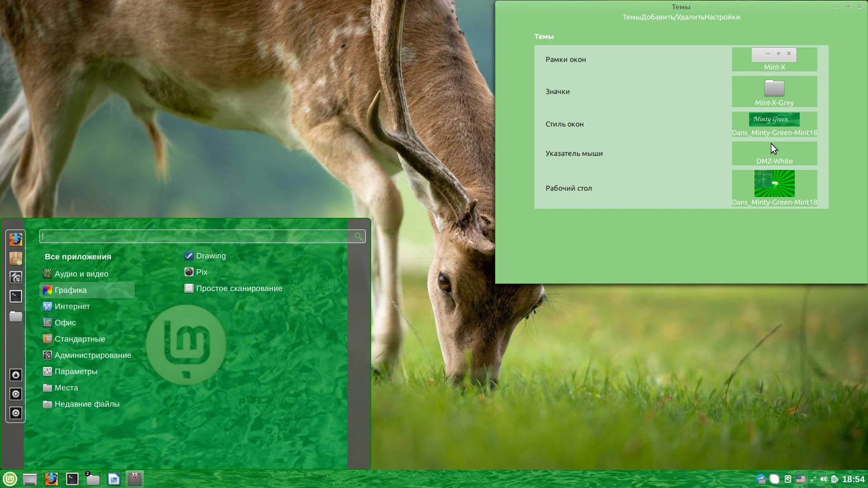Click the Software Manager favorites icon
The image size is (868, 488).
click(x=16, y=258)
